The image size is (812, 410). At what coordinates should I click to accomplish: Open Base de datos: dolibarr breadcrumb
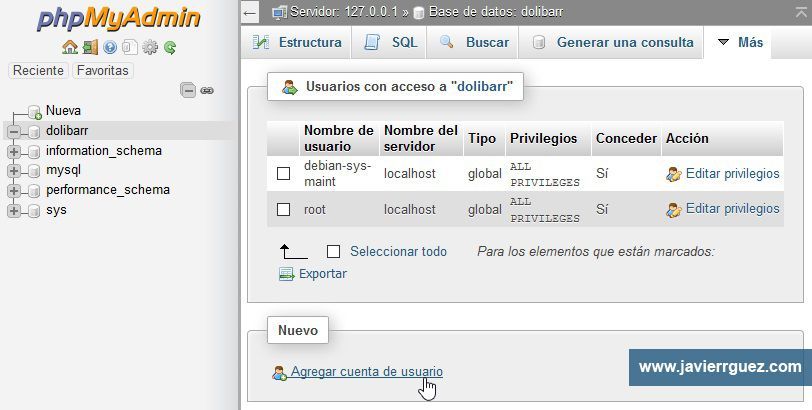496,12
